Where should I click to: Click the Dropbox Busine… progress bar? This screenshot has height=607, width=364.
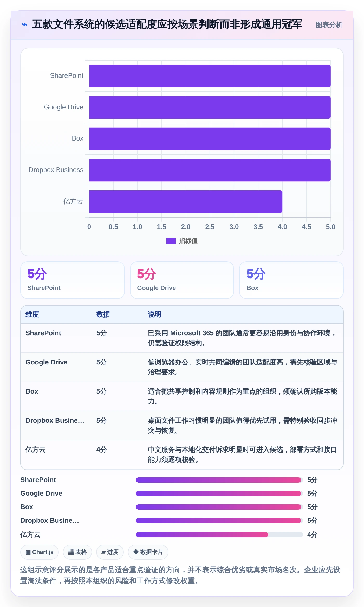pos(219,521)
